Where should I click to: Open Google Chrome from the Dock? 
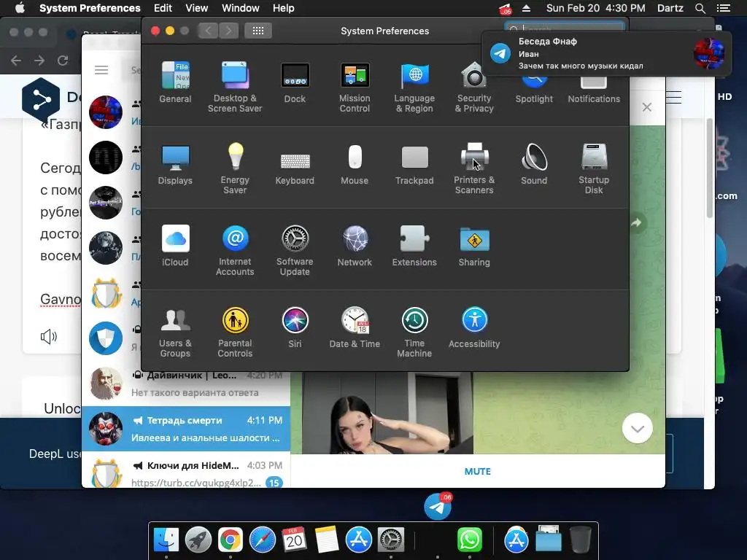point(230,540)
